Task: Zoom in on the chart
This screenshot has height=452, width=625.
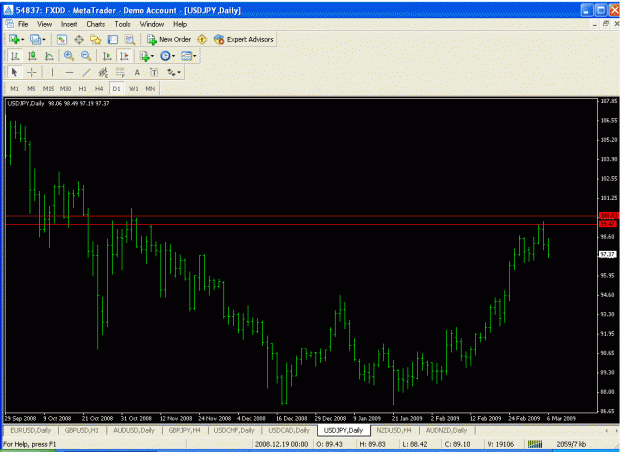Action: [69, 56]
